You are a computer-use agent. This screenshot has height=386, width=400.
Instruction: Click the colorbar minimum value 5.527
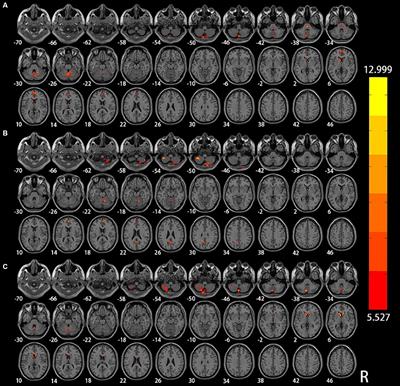378,317
